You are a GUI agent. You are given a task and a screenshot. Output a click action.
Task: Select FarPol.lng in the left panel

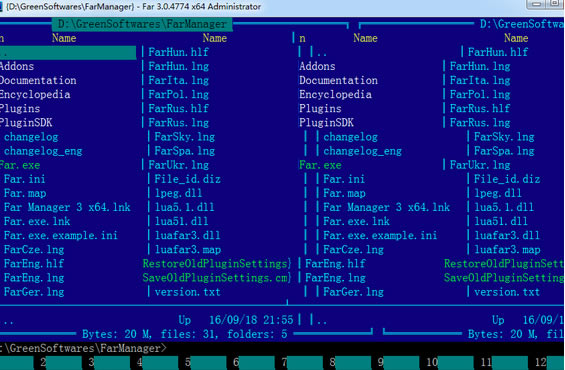coord(179,94)
